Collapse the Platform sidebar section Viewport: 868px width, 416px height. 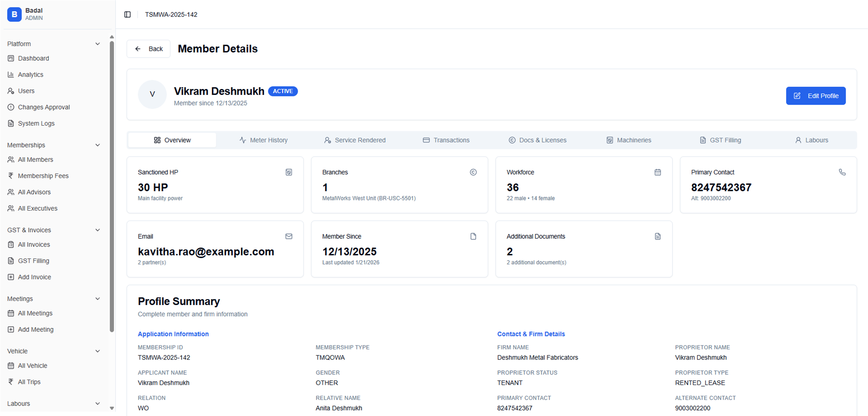point(97,44)
